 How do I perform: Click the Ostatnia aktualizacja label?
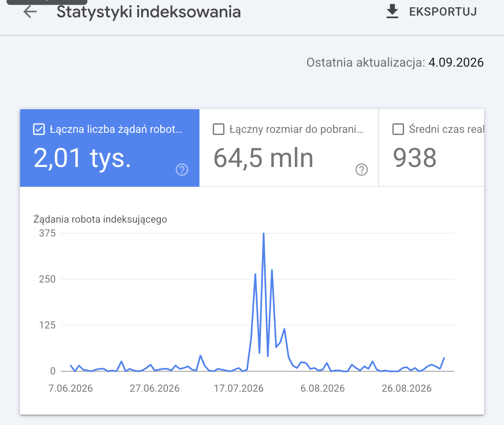point(366,62)
